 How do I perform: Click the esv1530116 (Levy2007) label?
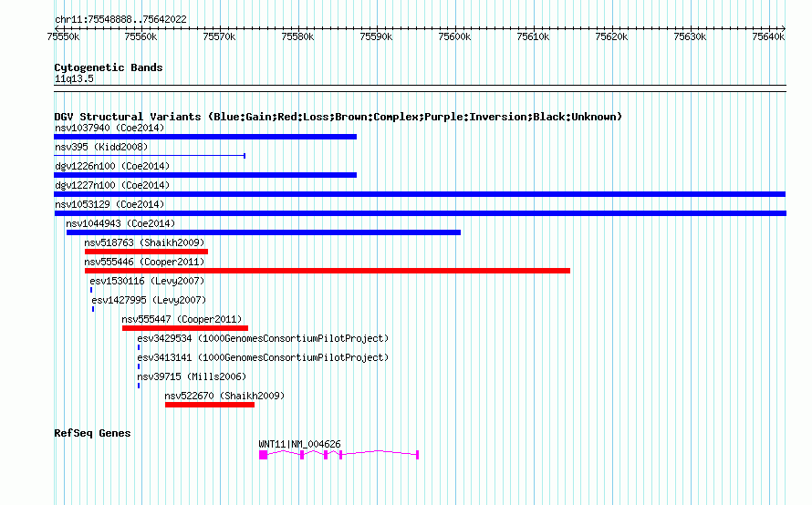[x=147, y=281]
